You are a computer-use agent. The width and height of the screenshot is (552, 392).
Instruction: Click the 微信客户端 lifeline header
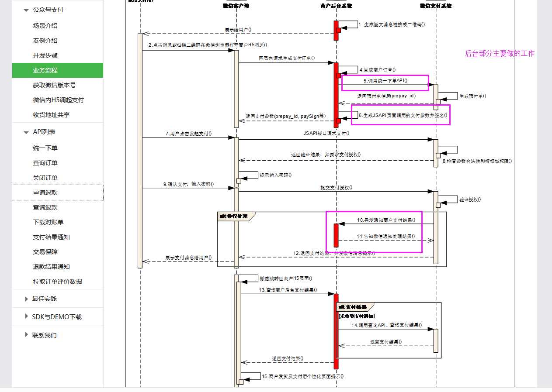(x=236, y=6)
